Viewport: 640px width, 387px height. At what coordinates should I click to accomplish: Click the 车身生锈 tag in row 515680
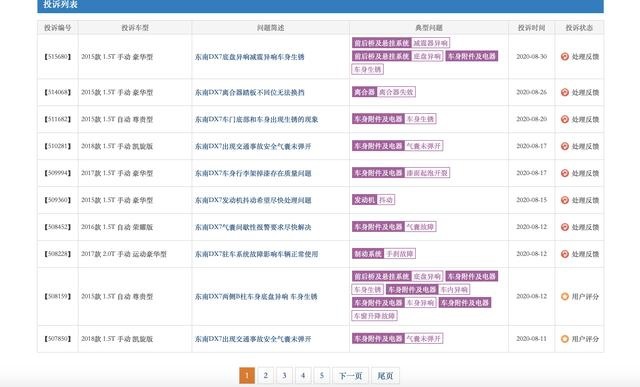368,69
